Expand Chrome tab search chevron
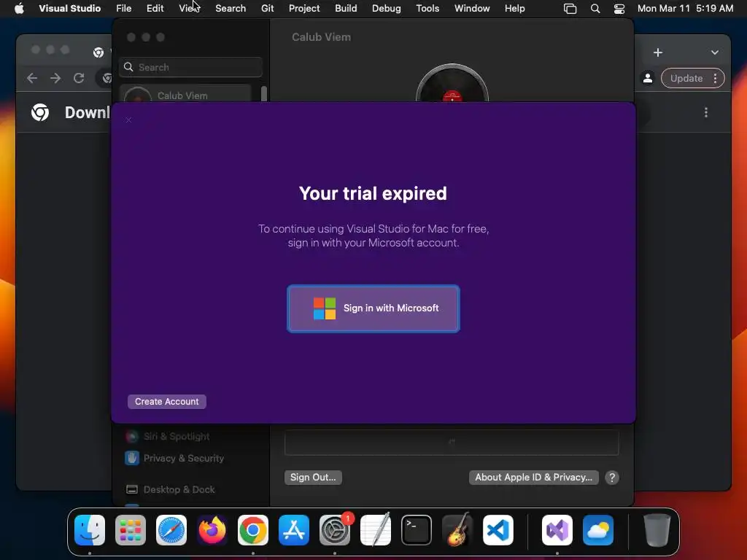747x560 pixels. pos(715,52)
